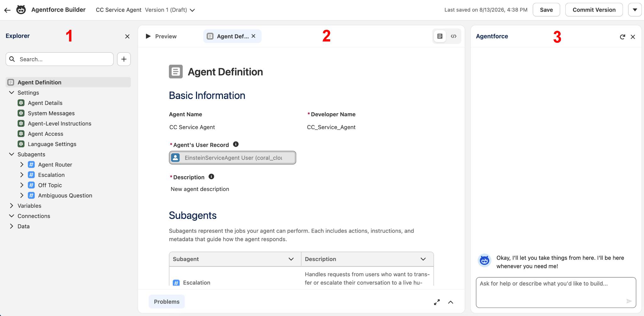The image size is (644, 316).
Task: Click the plus button beside search
Action: (124, 59)
